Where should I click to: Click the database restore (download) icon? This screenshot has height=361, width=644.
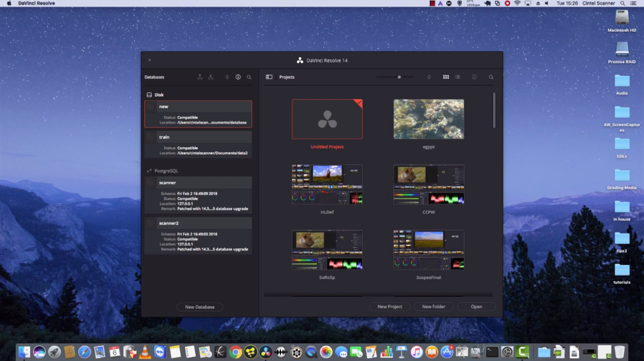211,77
